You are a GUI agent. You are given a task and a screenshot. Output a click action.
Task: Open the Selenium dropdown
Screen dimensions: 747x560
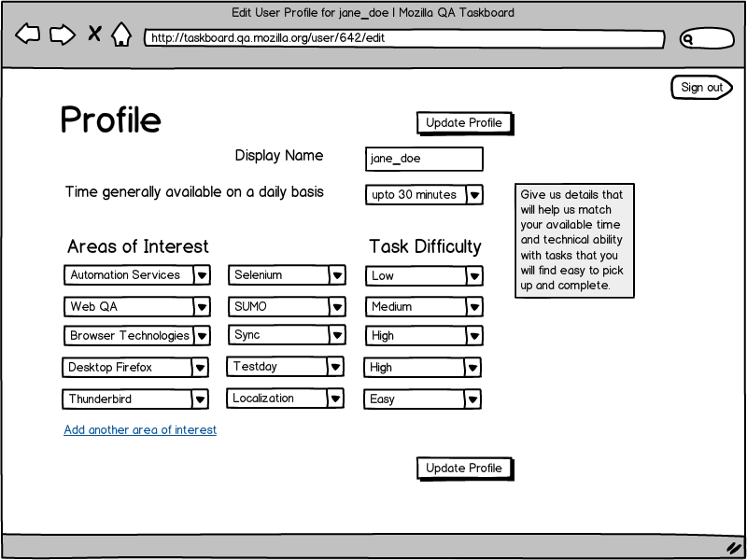[x=287, y=275]
